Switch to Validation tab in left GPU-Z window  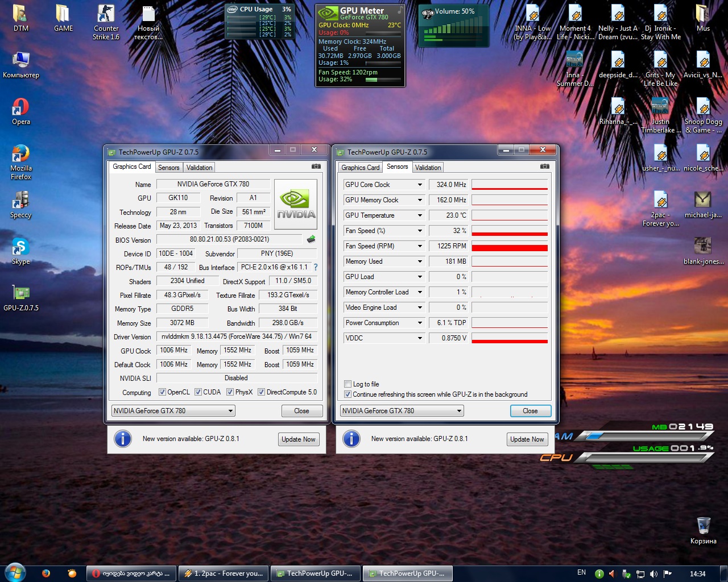199,168
